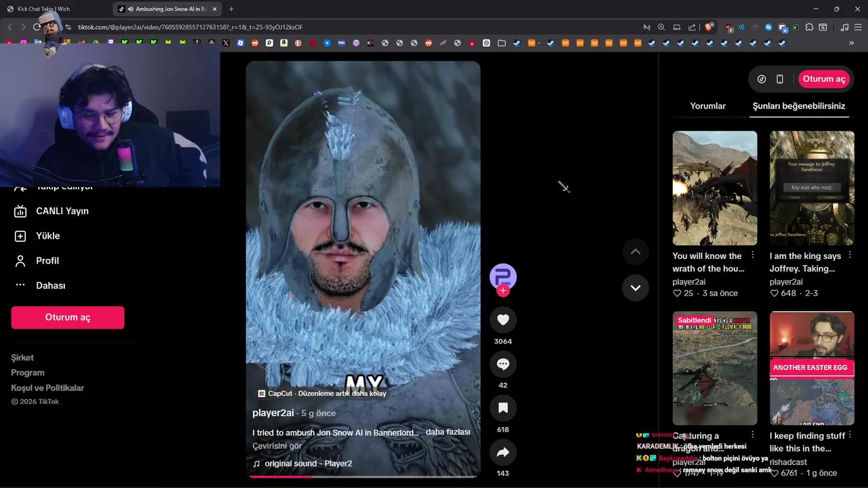Open the Program footer link
The width and height of the screenshot is (868, 488).
click(x=28, y=373)
